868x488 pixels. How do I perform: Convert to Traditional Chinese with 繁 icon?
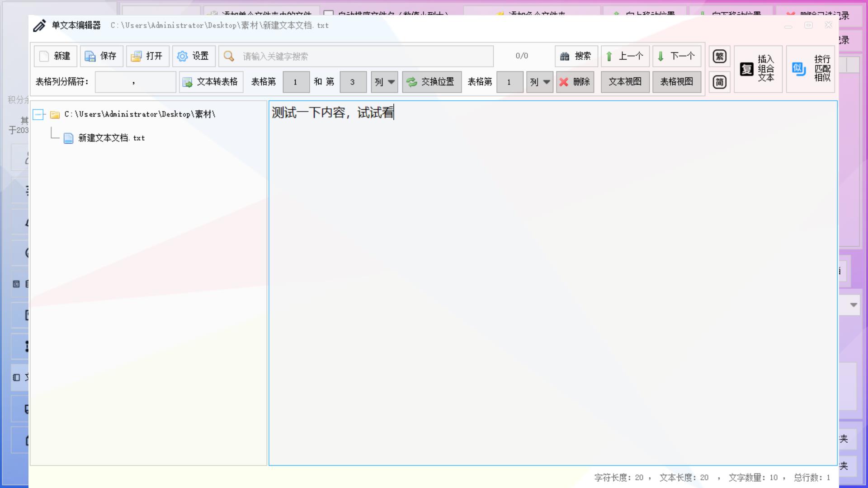point(719,56)
